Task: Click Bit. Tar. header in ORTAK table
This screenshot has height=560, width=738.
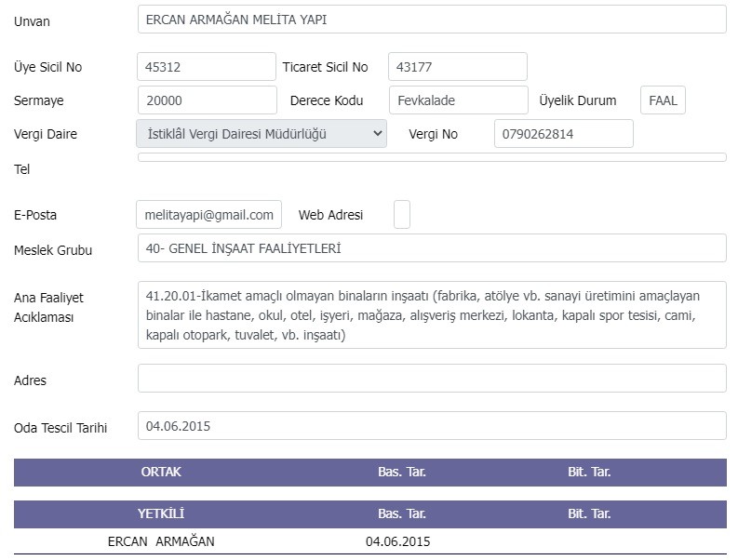Action: (x=589, y=472)
